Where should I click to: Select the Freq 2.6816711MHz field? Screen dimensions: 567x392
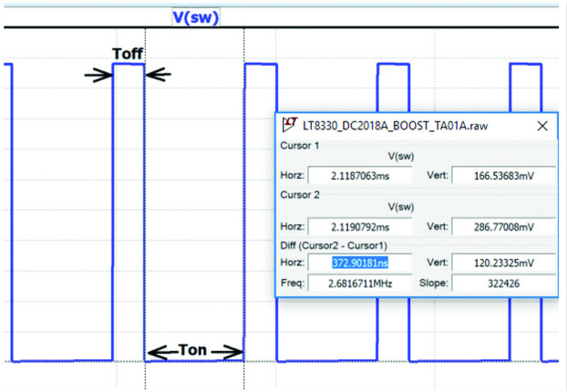coord(360,284)
